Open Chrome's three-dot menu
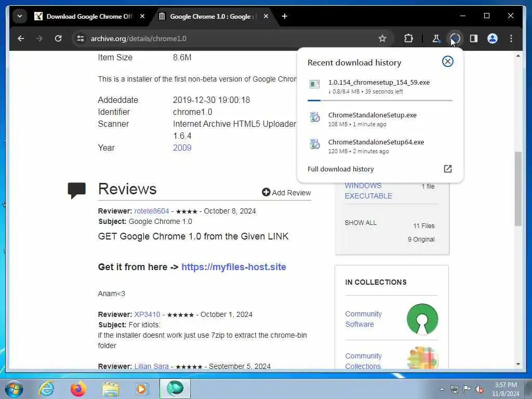 [x=511, y=38]
